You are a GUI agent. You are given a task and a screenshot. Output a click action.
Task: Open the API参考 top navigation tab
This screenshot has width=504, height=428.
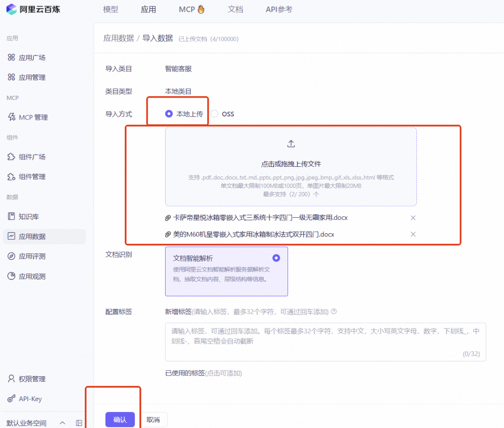click(279, 10)
